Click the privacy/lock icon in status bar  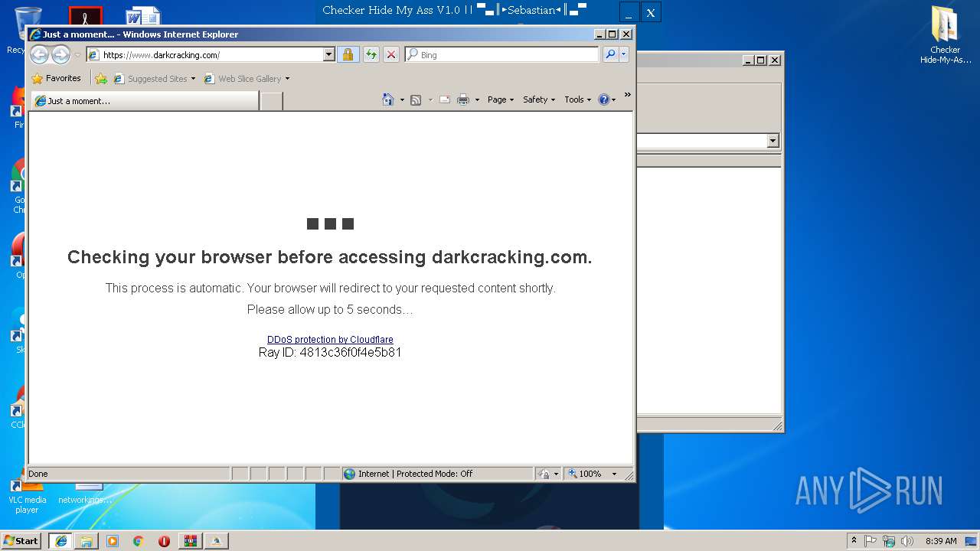(x=544, y=474)
